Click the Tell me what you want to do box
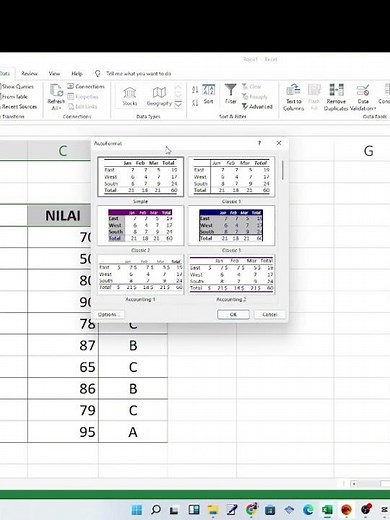 pos(138,73)
